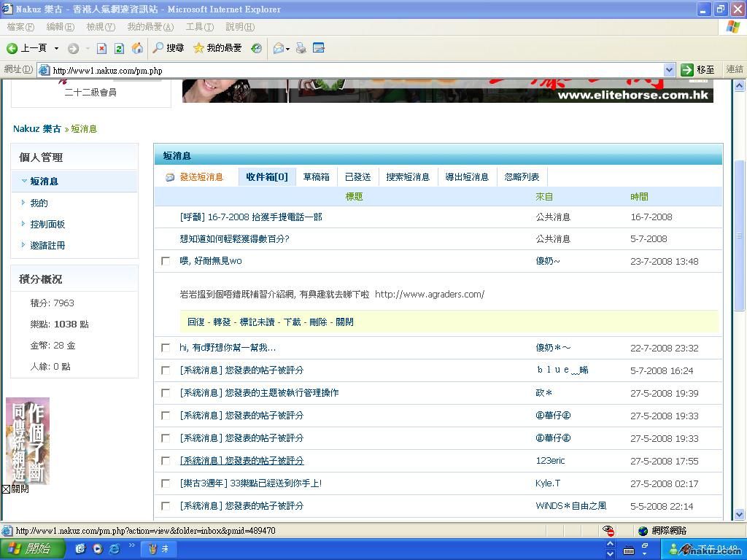Open the 工具(T) menu
This screenshot has width=747, height=560.
[x=199, y=27]
